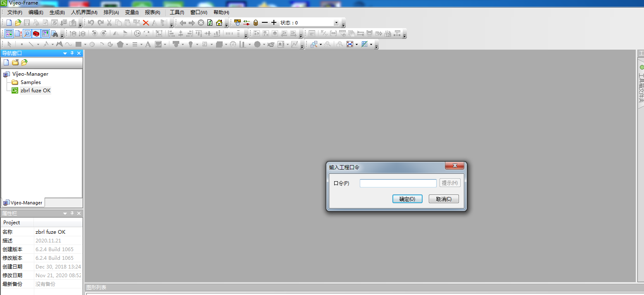Toggle the magnifier document view button
Screen dimensions: 644x295
pos(27,34)
